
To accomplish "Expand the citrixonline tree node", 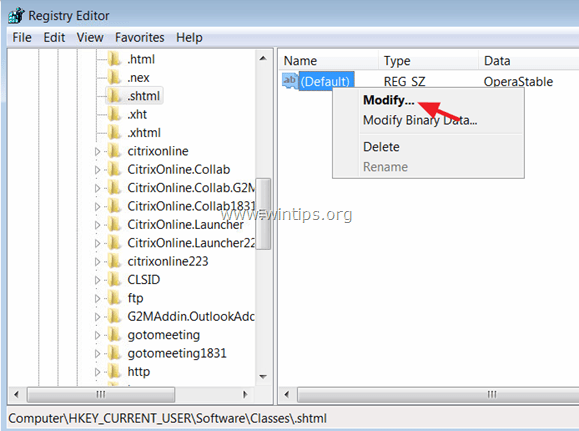I will click(97, 151).
